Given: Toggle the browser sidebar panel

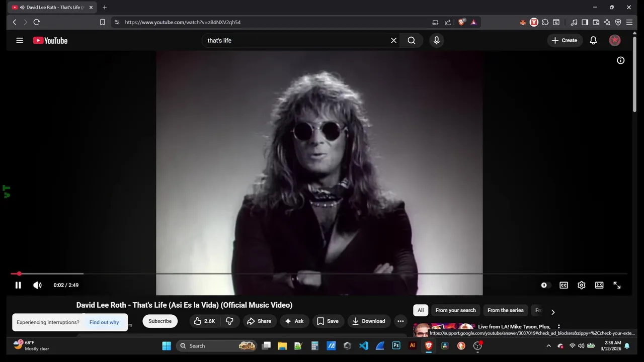Looking at the screenshot, I should tap(585, 22).
